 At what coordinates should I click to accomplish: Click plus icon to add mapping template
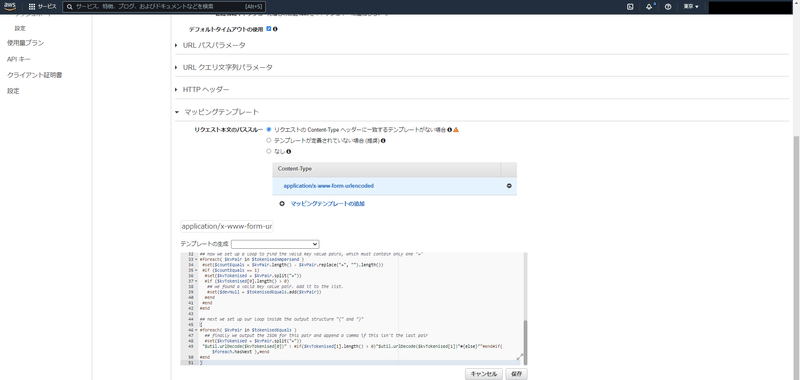(x=282, y=203)
